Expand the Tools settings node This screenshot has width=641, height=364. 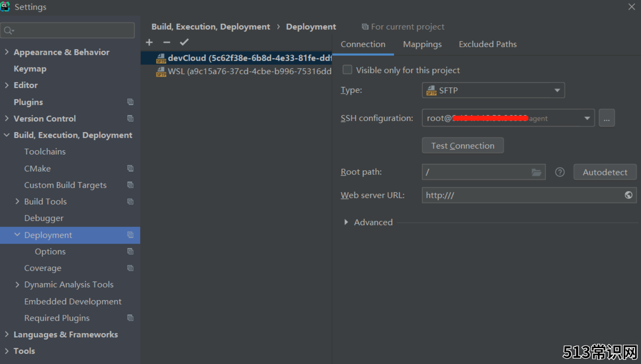click(7, 351)
